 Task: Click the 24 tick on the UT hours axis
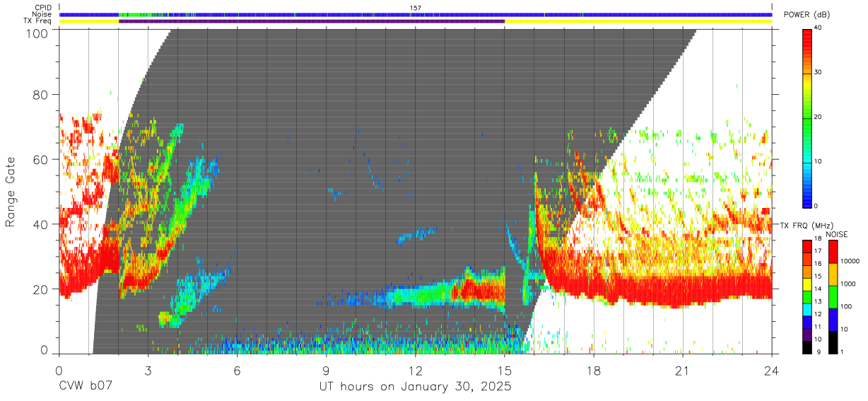[x=772, y=369]
